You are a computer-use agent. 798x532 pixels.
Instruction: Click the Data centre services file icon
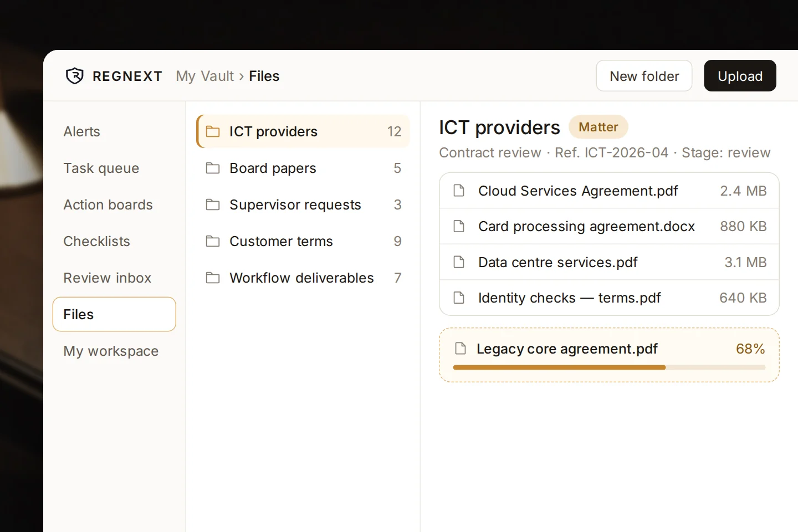coord(459,262)
